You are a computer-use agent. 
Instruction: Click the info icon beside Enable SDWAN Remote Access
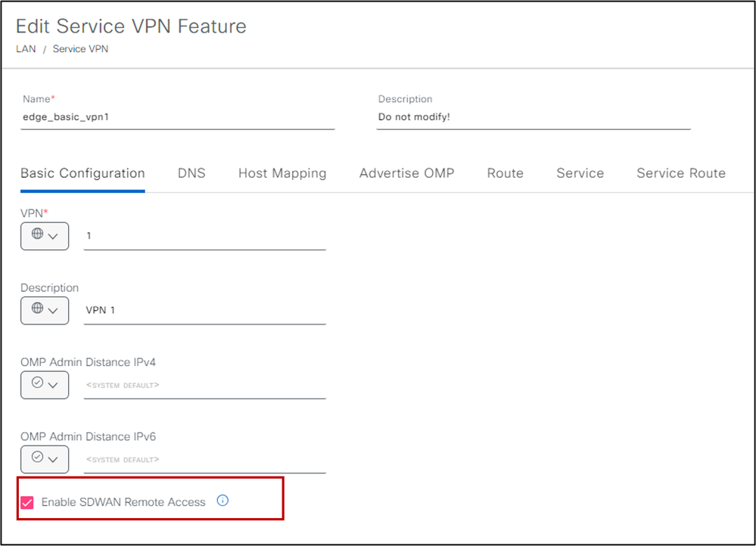click(x=222, y=500)
